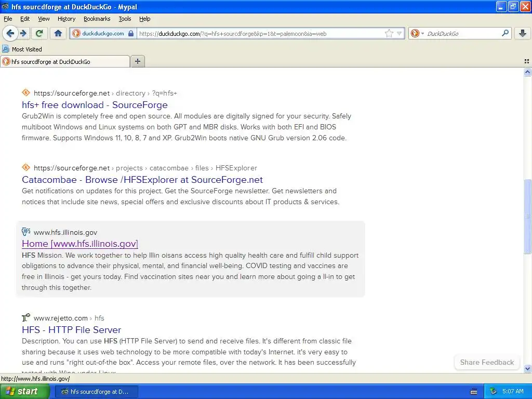The height and width of the screenshot is (399, 532).
Task: Open HFS - HTTP File Server result
Action: (71, 330)
